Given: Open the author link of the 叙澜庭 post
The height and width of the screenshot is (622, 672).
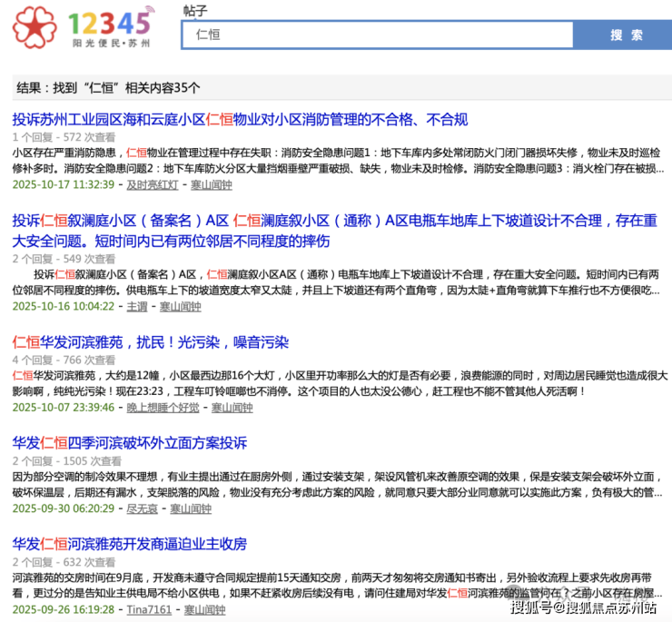Looking at the screenshot, I should coord(136,307).
